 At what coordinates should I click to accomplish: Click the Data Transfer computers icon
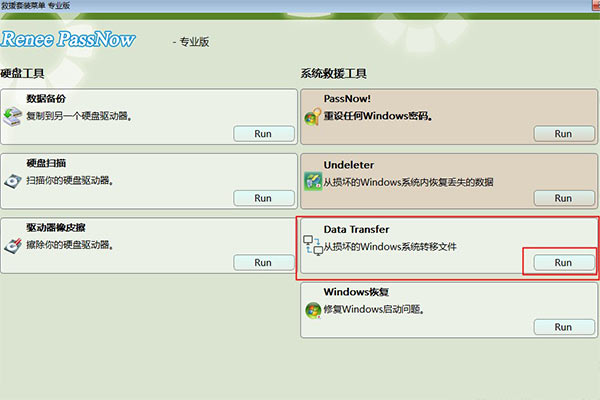pos(313,245)
